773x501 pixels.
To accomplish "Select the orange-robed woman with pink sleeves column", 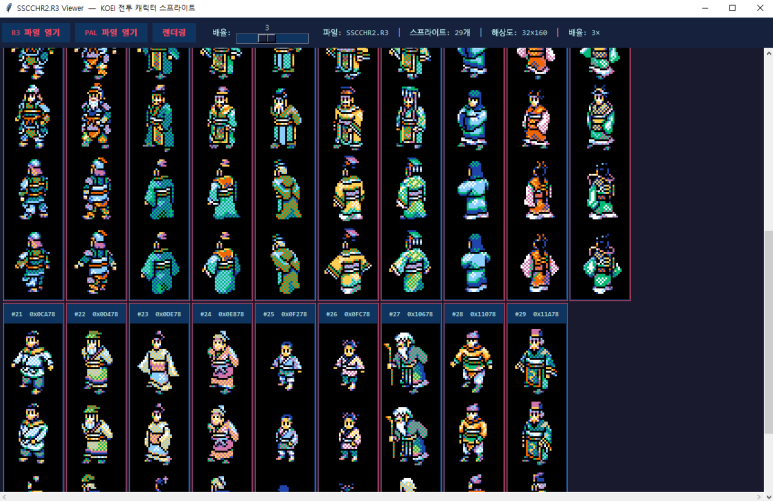I will [537, 174].
